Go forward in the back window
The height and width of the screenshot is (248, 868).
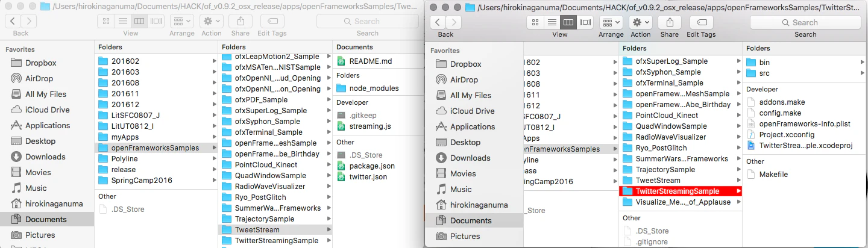pos(28,21)
